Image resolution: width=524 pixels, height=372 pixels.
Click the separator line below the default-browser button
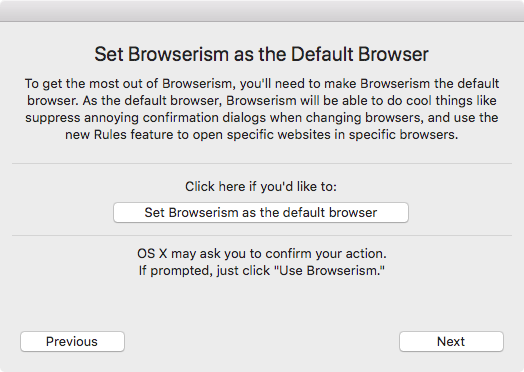[x=262, y=235]
